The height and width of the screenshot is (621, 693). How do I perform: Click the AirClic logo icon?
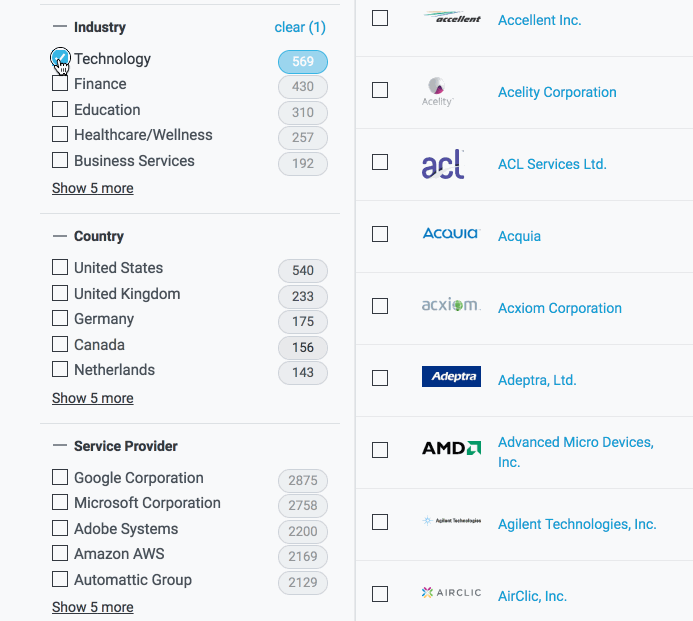(451, 594)
